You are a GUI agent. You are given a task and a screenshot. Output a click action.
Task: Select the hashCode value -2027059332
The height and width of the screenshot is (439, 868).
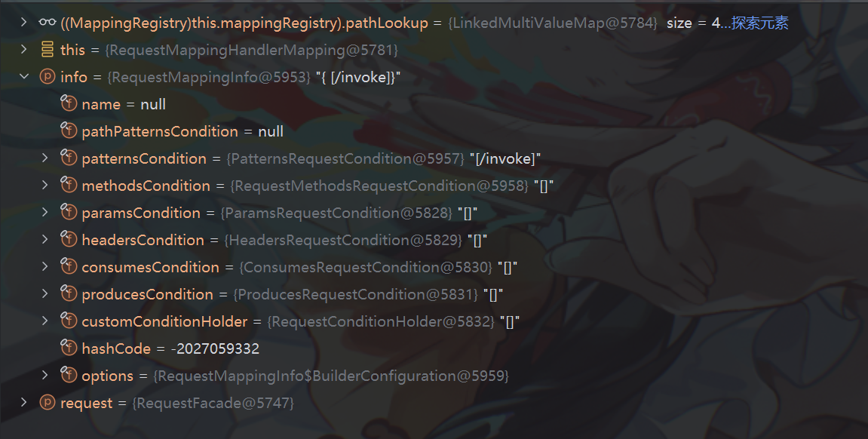pyautogui.click(x=216, y=348)
